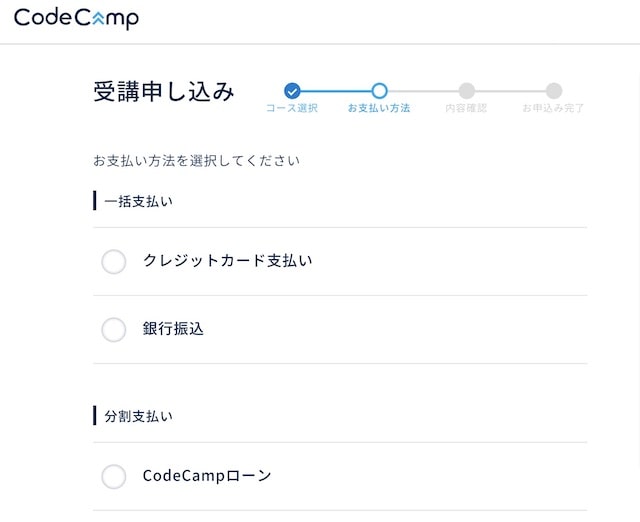The height and width of the screenshot is (522, 640).
Task: Click お支払い方法を選択してください instruction text
Action: pyautogui.click(x=196, y=161)
